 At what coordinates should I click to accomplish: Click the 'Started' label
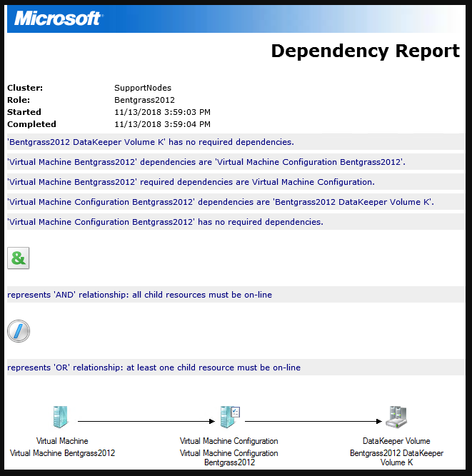point(24,112)
